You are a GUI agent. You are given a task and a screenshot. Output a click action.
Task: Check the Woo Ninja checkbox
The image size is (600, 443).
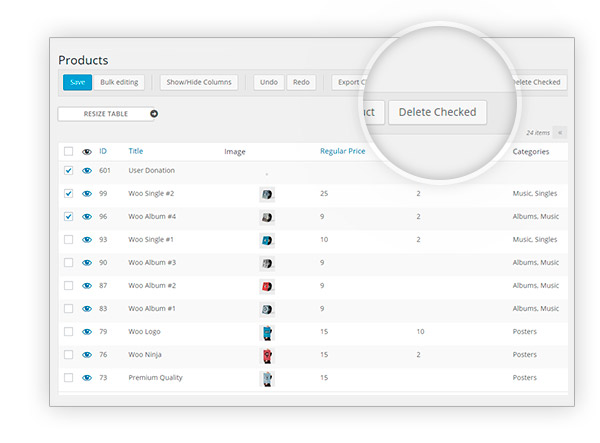68,355
